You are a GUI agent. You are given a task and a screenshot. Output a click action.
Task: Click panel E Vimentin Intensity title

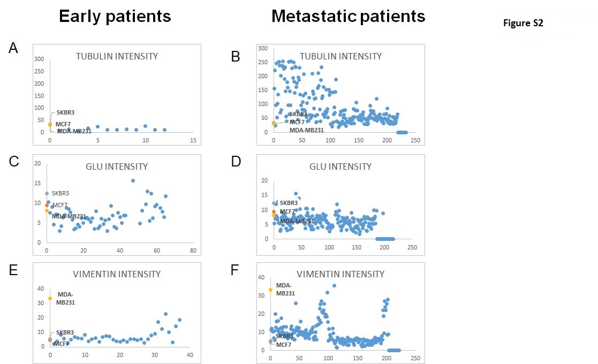pyautogui.click(x=117, y=274)
